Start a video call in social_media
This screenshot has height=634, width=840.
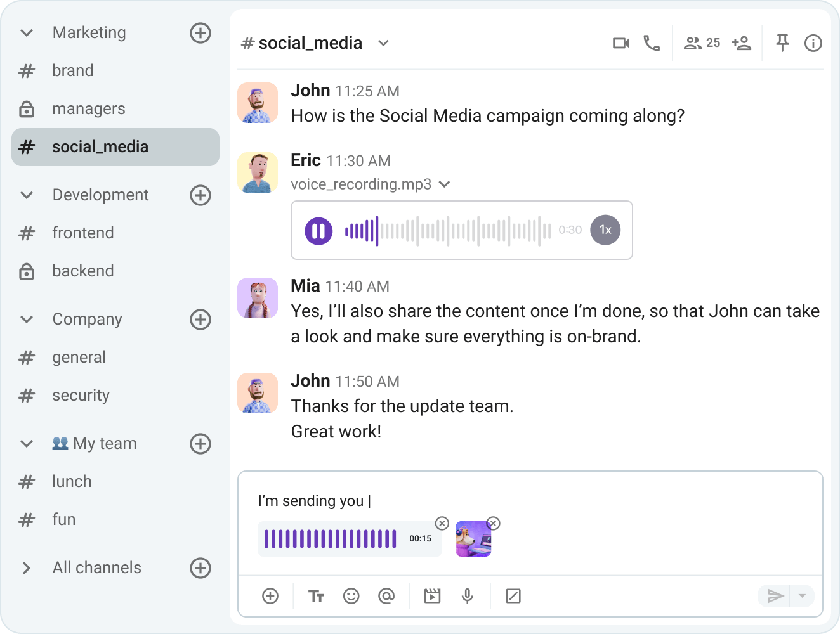click(x=620, y=42)
